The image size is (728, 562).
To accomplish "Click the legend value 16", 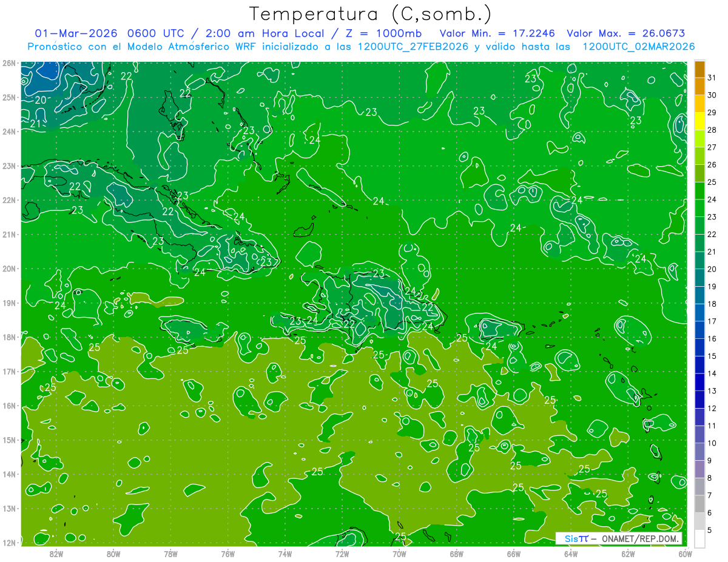I will (x=712, y=339).
